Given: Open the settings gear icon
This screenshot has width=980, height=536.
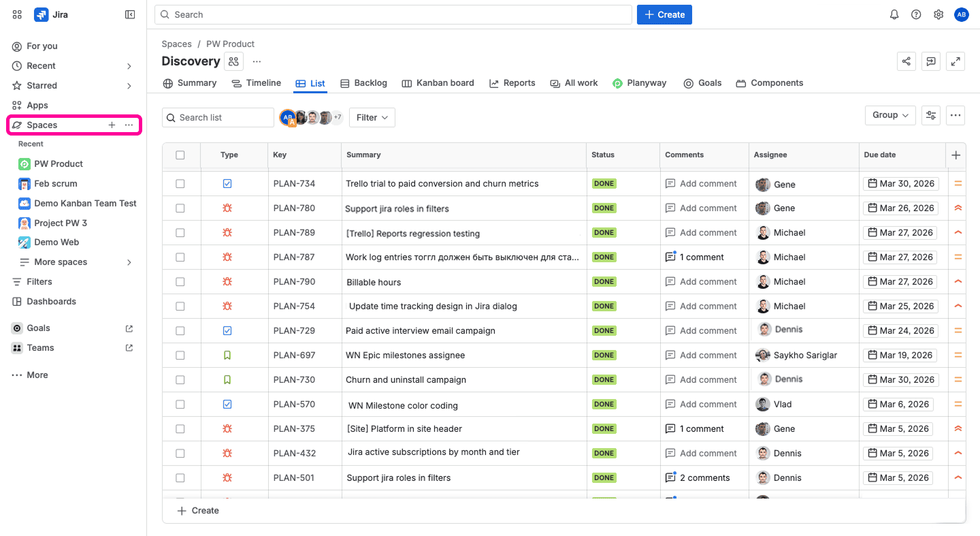Looking at the screenshot, I should tap(938, 14).
